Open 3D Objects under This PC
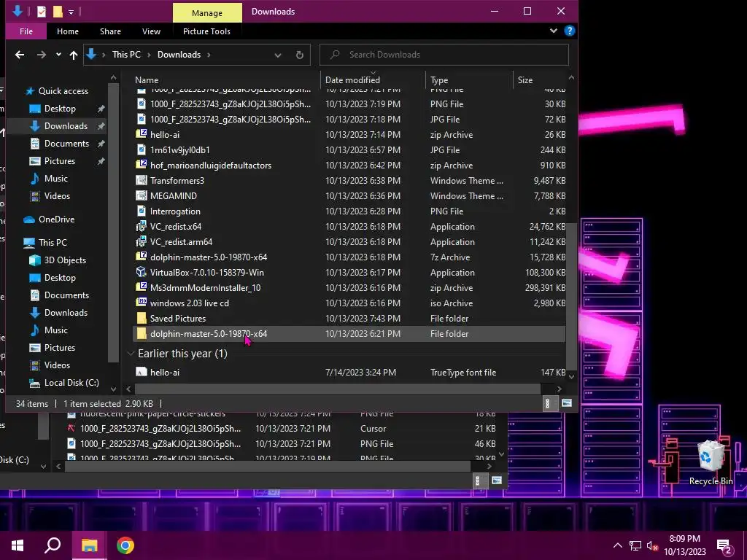 (65, 260)
